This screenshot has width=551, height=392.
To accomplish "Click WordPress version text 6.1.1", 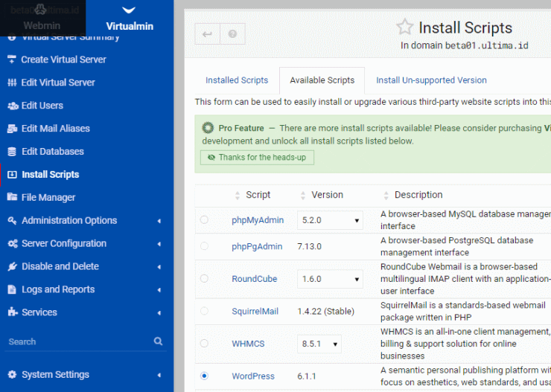I will coord(307,376).
